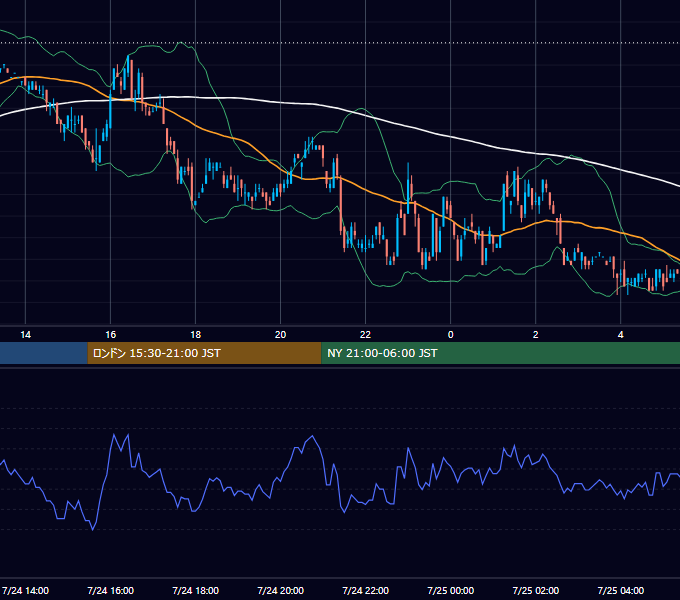Click the "18" hour label on price chart axis
Viewport: 680px width, 600px height.
tap(196, 335)
